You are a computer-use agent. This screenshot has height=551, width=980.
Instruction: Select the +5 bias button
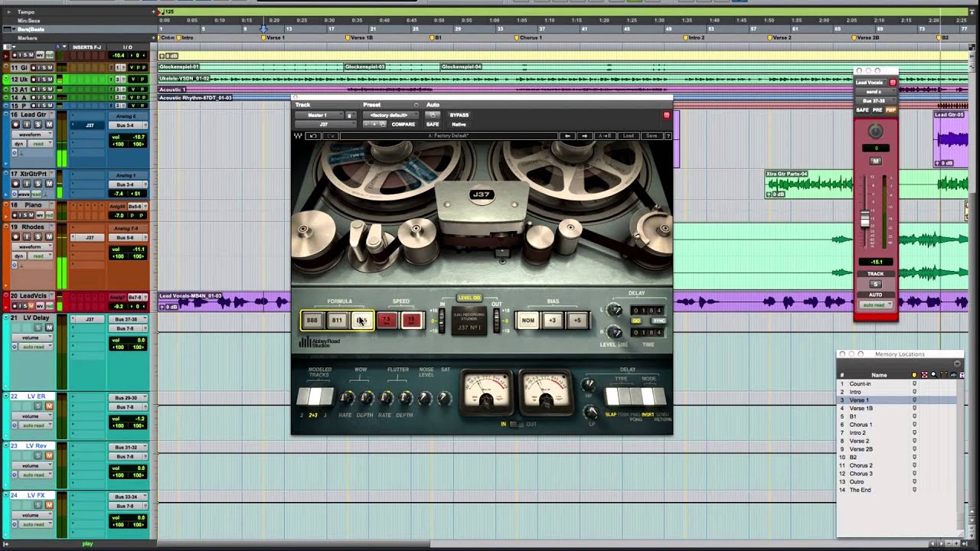click(577, 321)
